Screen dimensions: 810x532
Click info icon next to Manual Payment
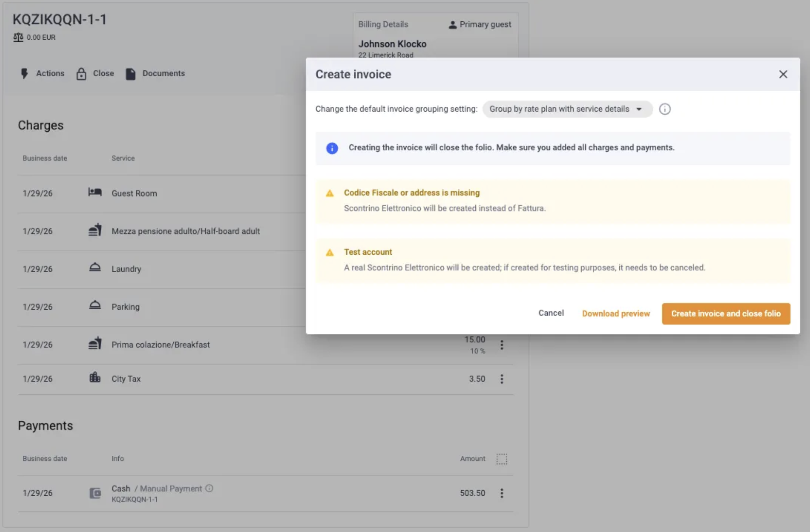209,488
